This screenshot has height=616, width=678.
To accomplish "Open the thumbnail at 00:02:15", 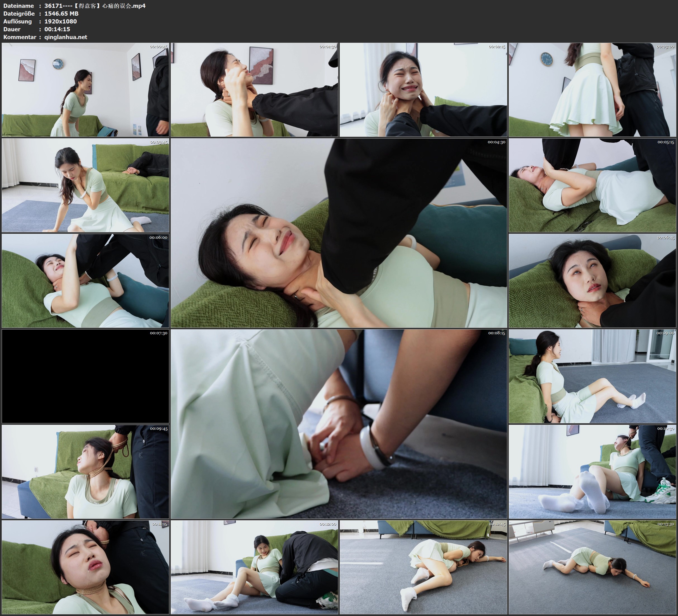I will click(423, 89).
